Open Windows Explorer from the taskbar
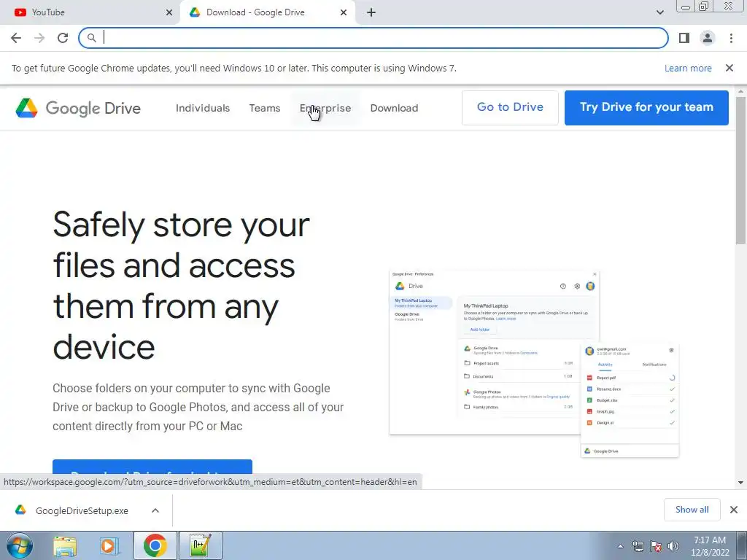This screenshot has height=560, width=747. [65, 545]
